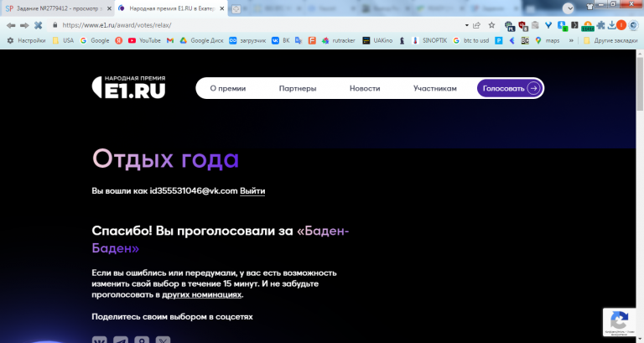Share the vote via the X icon
The image size is (644, 343).
pos(163,340)
